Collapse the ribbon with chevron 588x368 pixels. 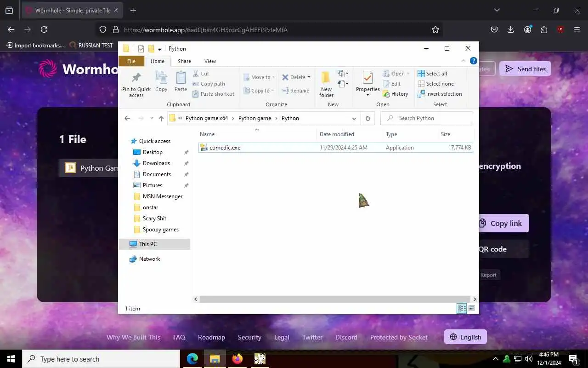[464, 61]
